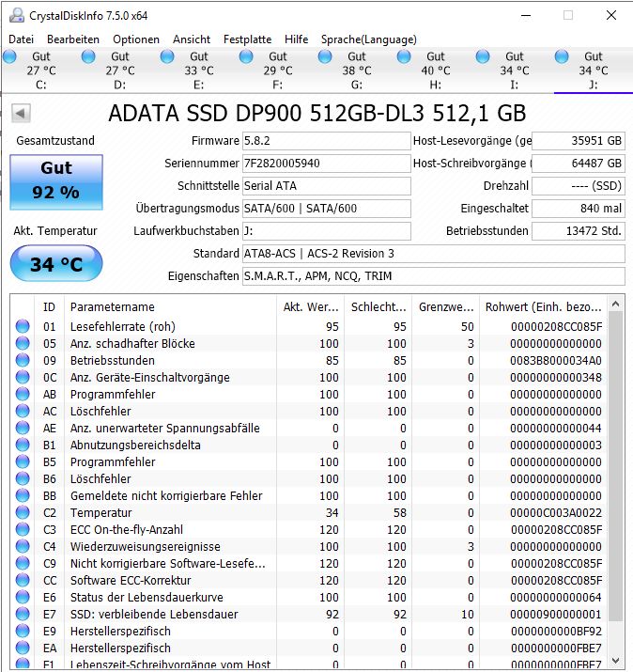Click the Drehzahl value ---- (SSD)
Viewport: 633px width, 672px height.
coord(579,186)
